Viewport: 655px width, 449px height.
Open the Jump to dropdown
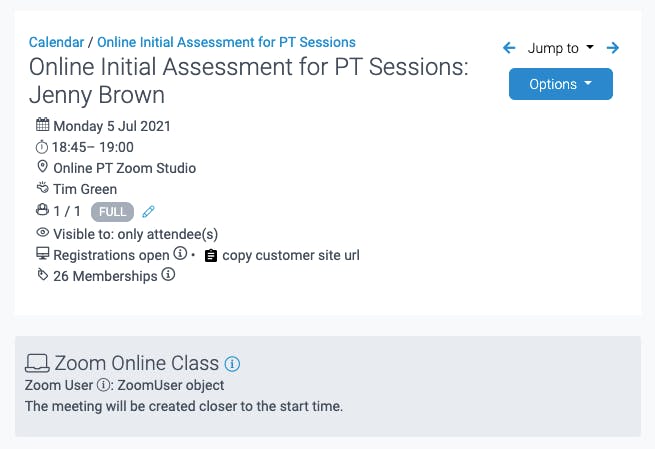coord(560,48)
